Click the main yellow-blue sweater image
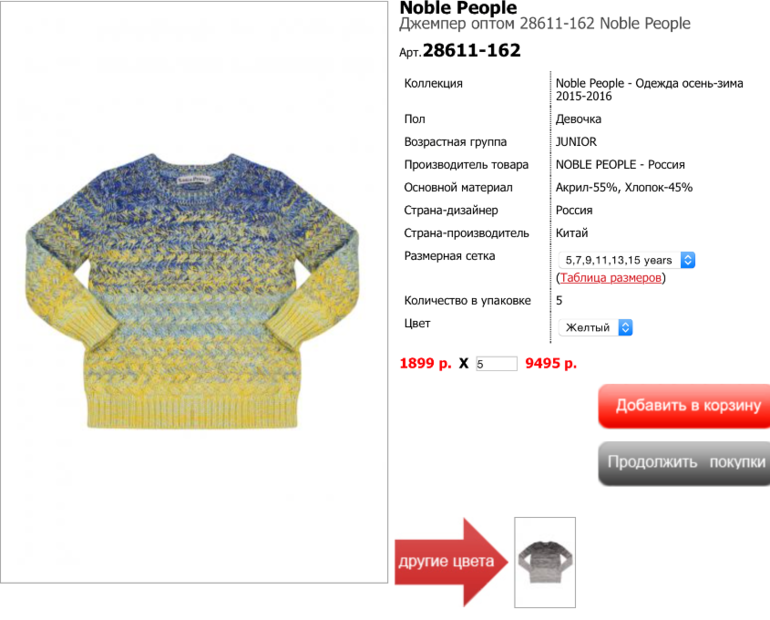770x620 pixels. pos(193,291)
